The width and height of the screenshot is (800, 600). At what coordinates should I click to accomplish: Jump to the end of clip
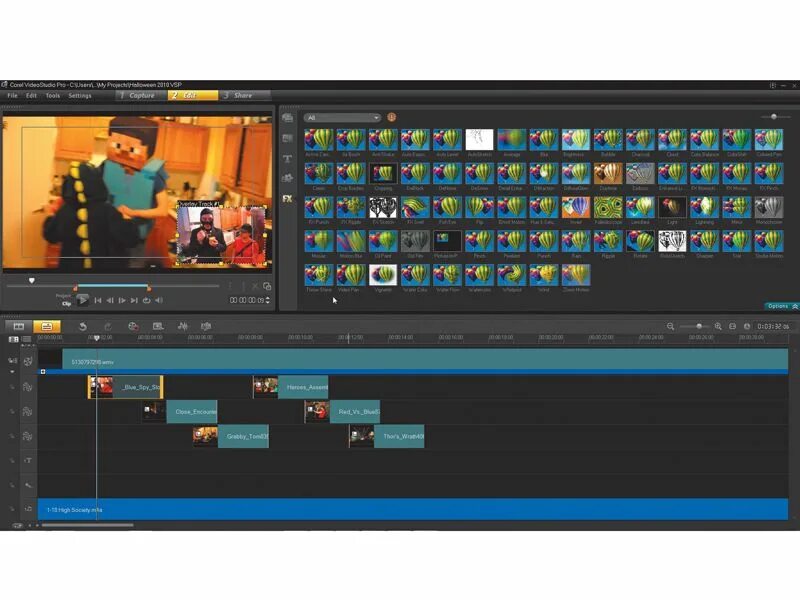click(134, 301)
